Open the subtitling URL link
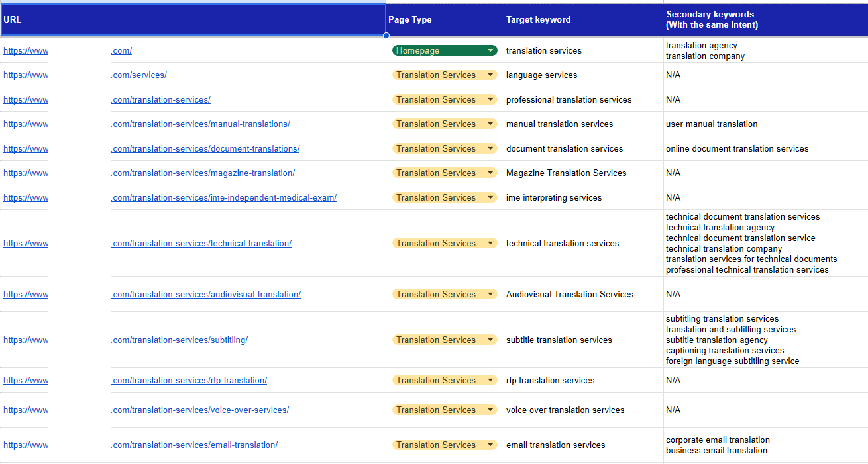This screenshot has height=464, width=868. [x=180, y=340]
